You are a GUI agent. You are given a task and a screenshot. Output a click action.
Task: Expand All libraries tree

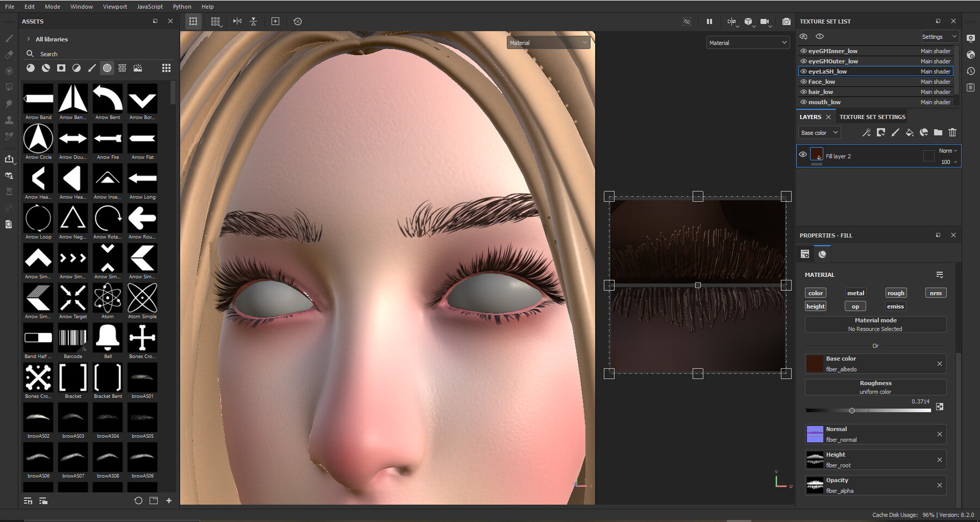click(28, 39)
